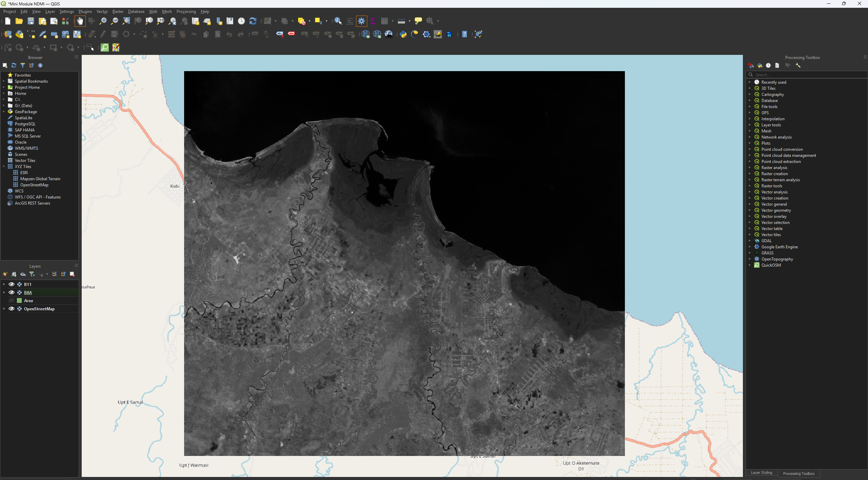
Task: Click the Statistical Summary sigma icon
Action: coord(373,21)
